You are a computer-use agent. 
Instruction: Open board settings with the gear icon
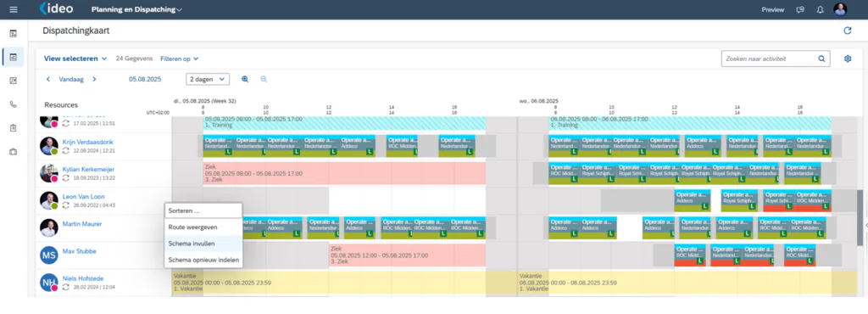848,59
